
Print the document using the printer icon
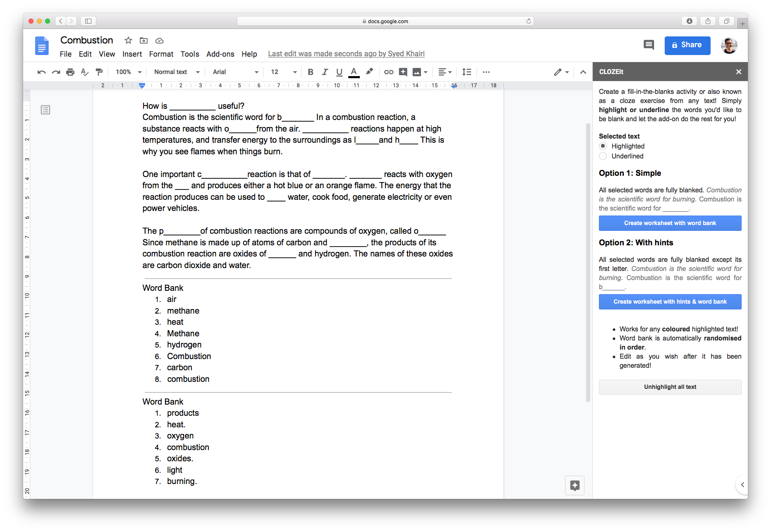pyautogui.click(x=70, y=72)
